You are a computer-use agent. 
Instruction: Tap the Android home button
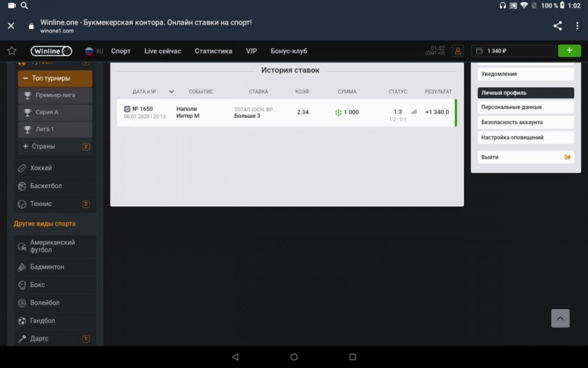click(294, 357)
